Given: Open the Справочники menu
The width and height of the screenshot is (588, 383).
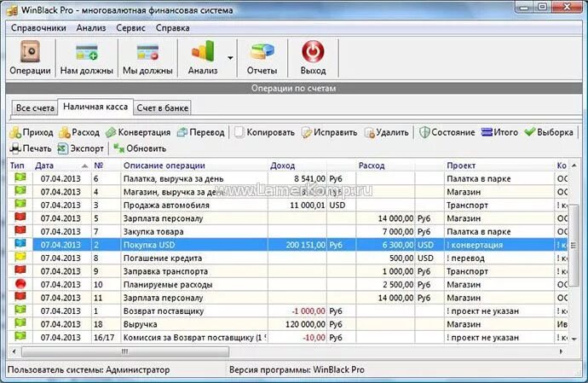Looking at the screenshot, I should (38, 28).
